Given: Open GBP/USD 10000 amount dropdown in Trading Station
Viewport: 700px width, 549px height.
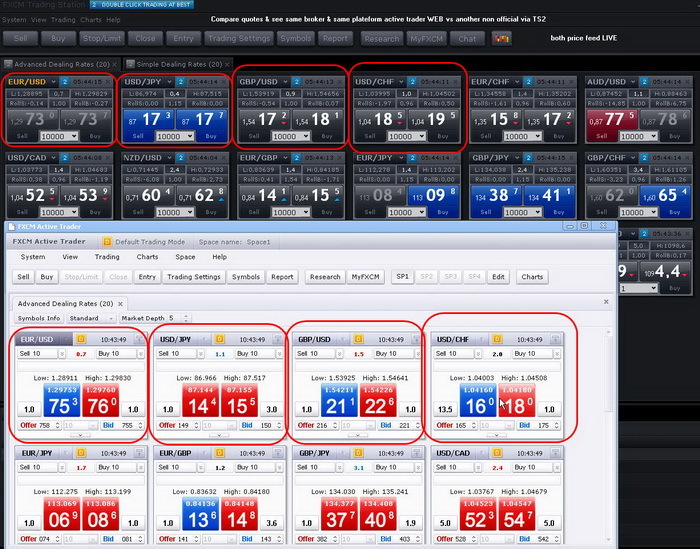Looking at the screenshot, I should click(306, 136).
